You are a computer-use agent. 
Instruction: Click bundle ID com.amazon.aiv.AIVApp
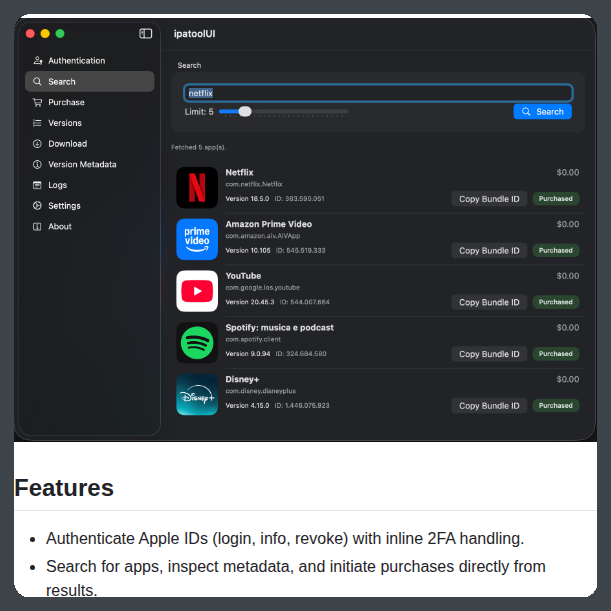click(263, 236)
